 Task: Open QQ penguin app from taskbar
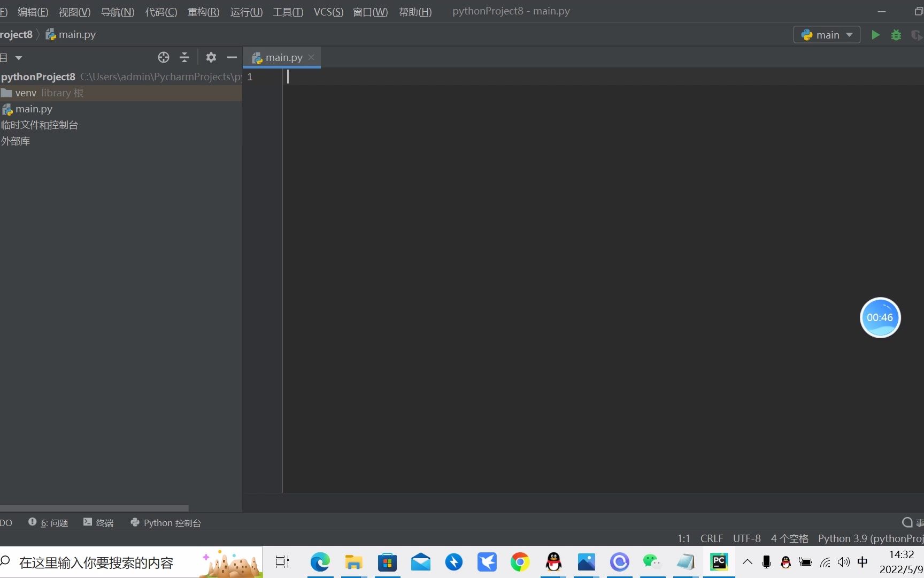coord(553,562)
